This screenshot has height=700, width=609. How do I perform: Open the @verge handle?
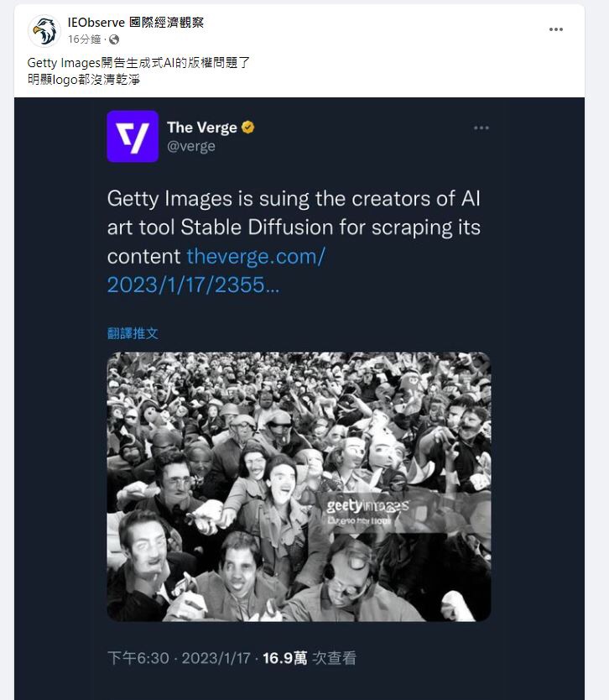click(191, 146)
